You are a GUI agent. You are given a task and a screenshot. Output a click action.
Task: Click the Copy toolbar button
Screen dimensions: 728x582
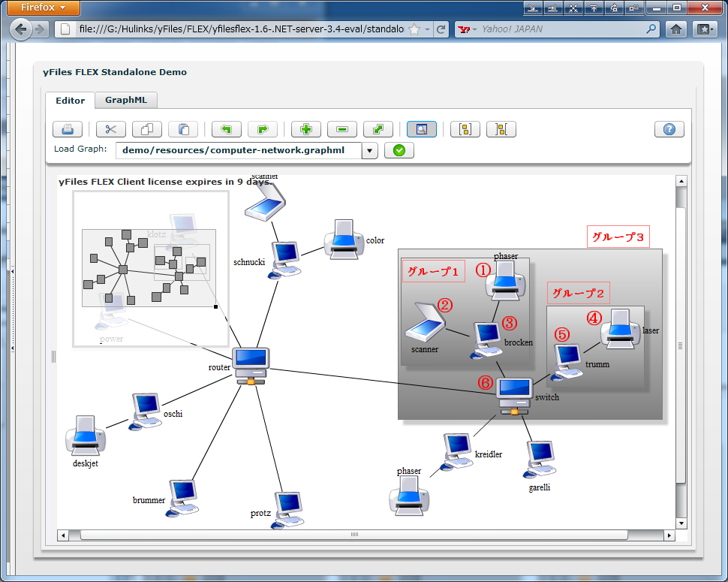coord(146,129)
